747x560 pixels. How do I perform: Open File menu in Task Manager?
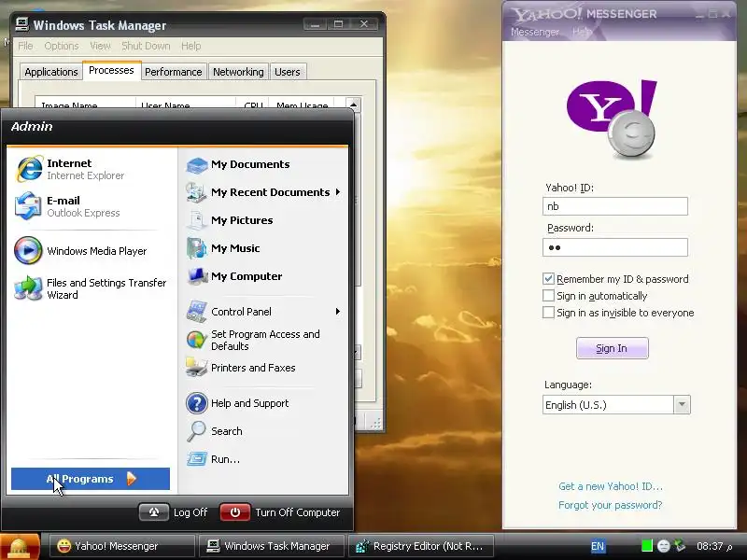point(26,46)
